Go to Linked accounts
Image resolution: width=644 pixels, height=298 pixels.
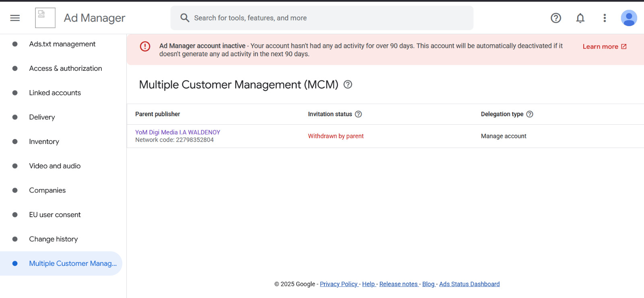click(55, 93)
